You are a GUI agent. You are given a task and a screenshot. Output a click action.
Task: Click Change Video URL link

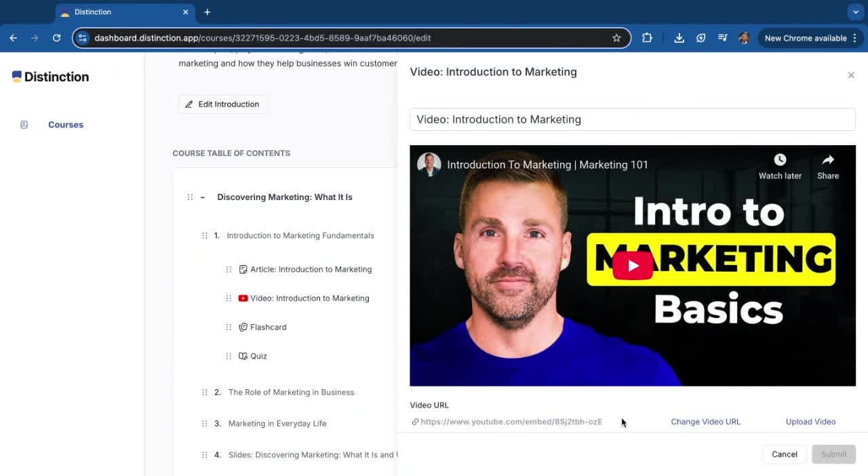click(705, 422)
